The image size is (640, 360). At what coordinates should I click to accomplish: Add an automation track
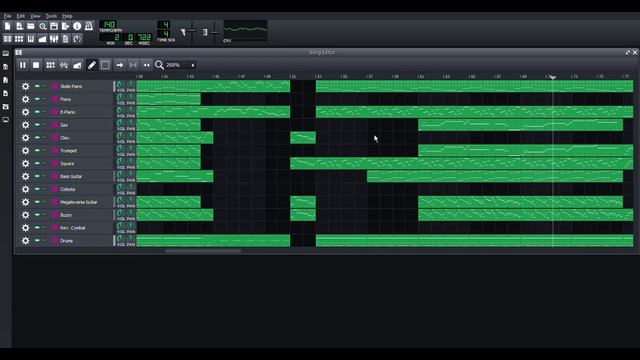pos(77,65)
